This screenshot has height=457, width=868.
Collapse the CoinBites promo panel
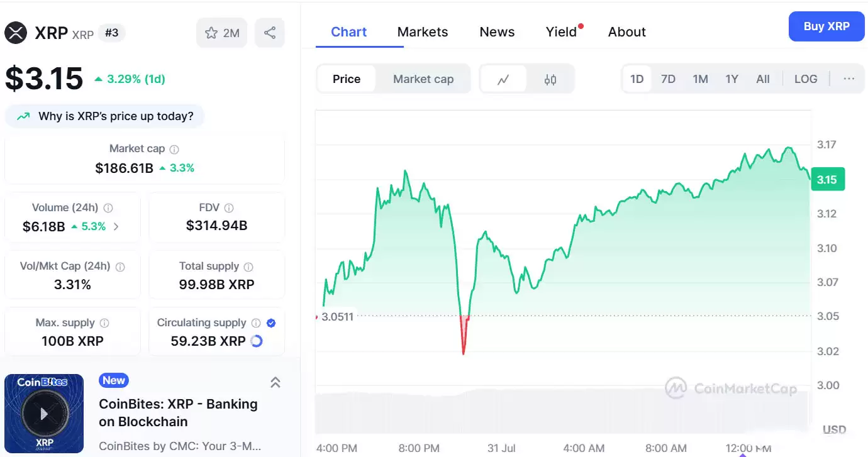(x=275, y=382)
